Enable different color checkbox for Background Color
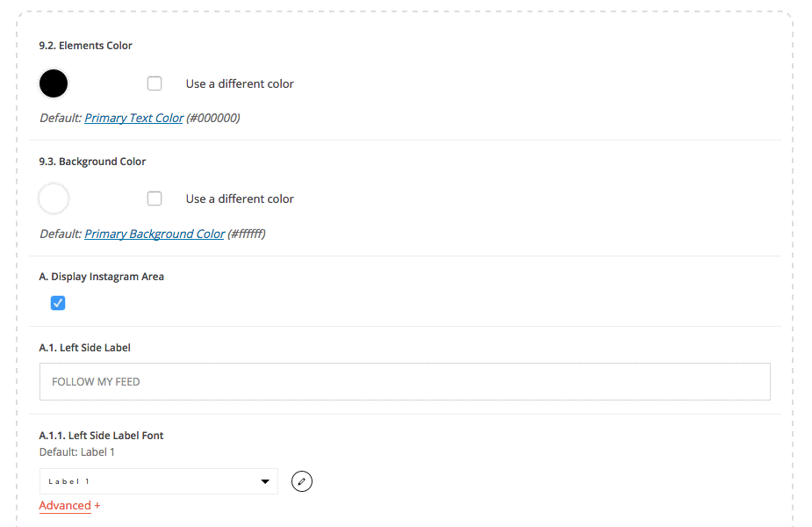812x527 pixels. click(154, 199)
